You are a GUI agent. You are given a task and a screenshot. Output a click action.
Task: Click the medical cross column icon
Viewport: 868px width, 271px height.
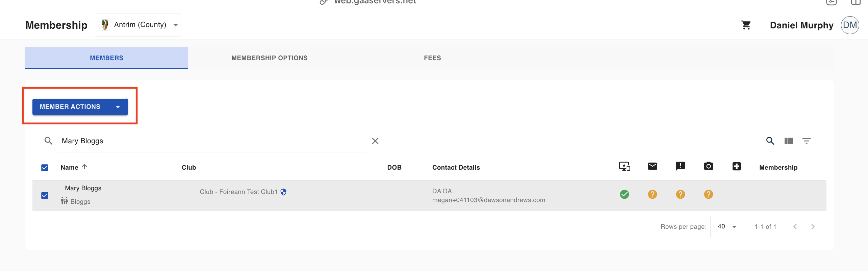[x=737, y=166]
